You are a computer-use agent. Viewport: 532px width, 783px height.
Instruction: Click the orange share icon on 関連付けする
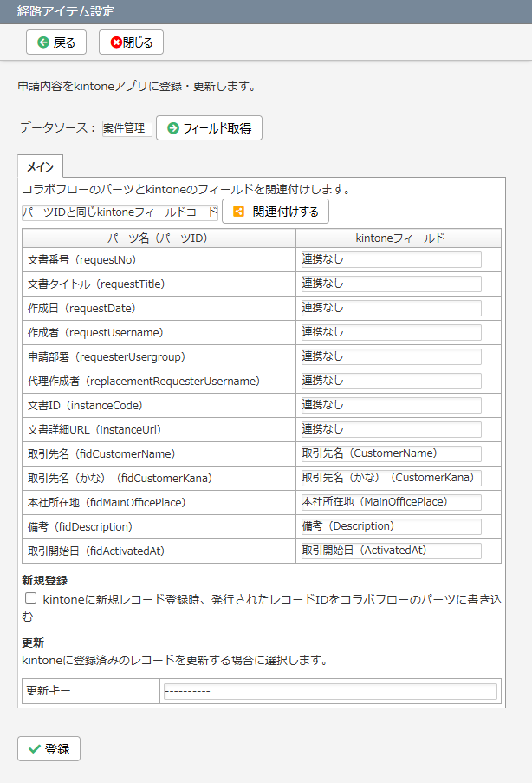(x=239, y=212)
